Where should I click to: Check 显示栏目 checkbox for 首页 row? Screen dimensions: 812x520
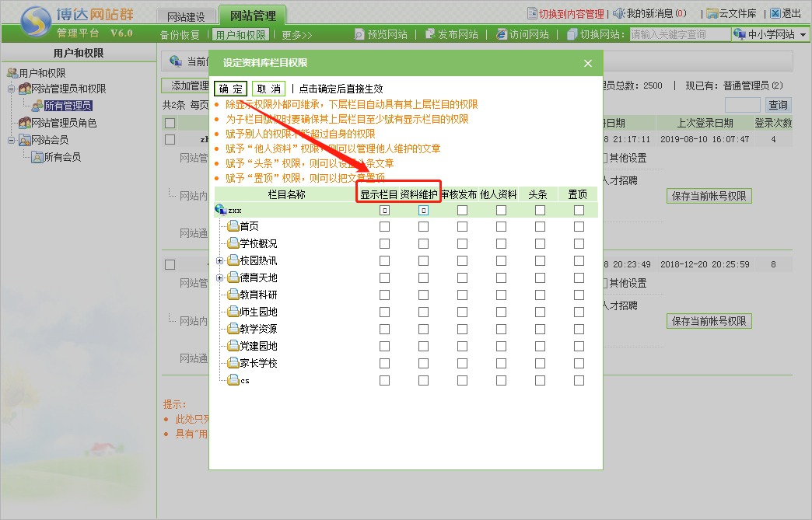384,227
